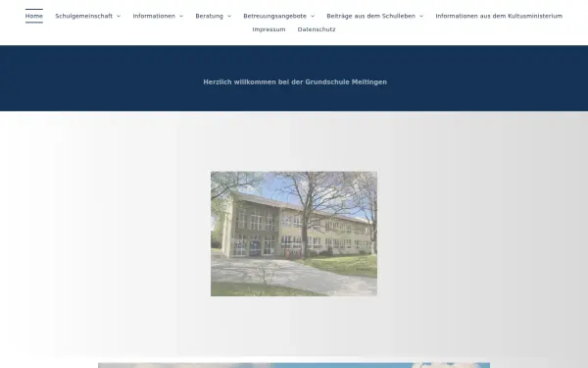Image resolution: width=588 pixels, height=368 pixels.
Task: Open the Schulgemeinschaft menu link
Action: pyautogui.click(x=83, y=16)
